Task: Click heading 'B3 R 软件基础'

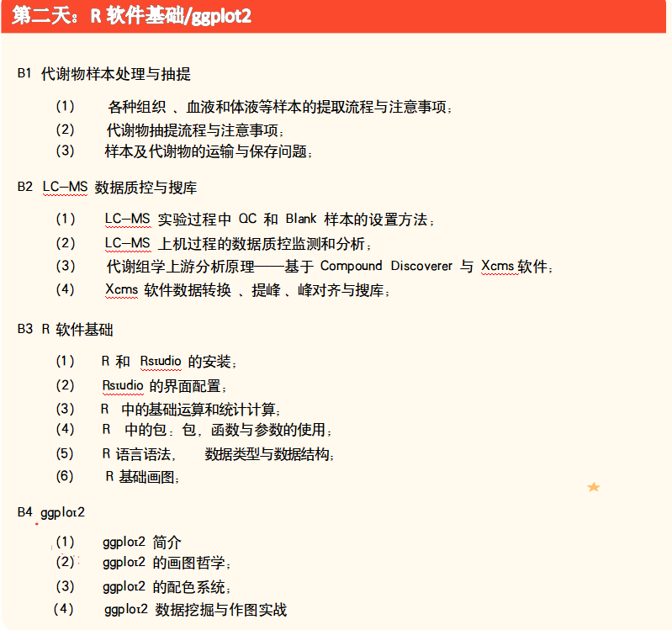Action: pos(65,330)
